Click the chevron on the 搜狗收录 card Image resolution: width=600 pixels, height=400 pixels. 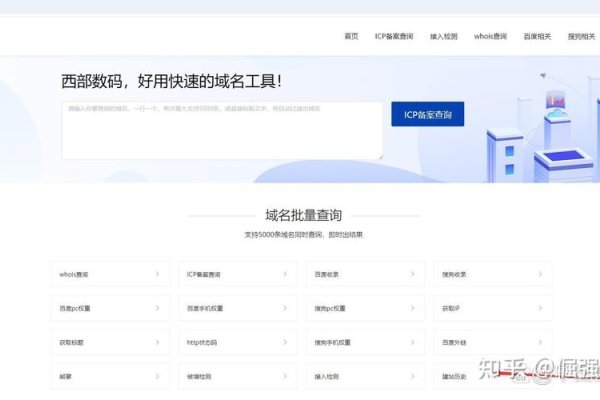click(539, 274)
